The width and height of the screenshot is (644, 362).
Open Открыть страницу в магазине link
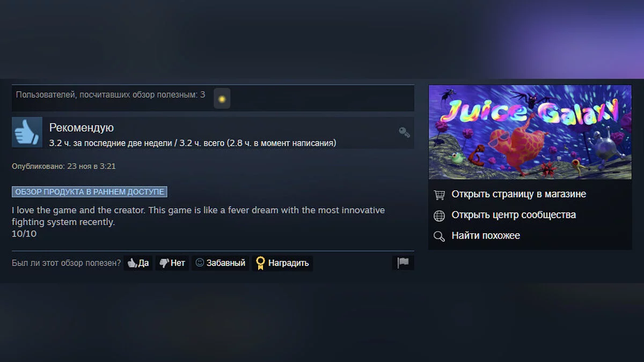click(x=519, y=194)
